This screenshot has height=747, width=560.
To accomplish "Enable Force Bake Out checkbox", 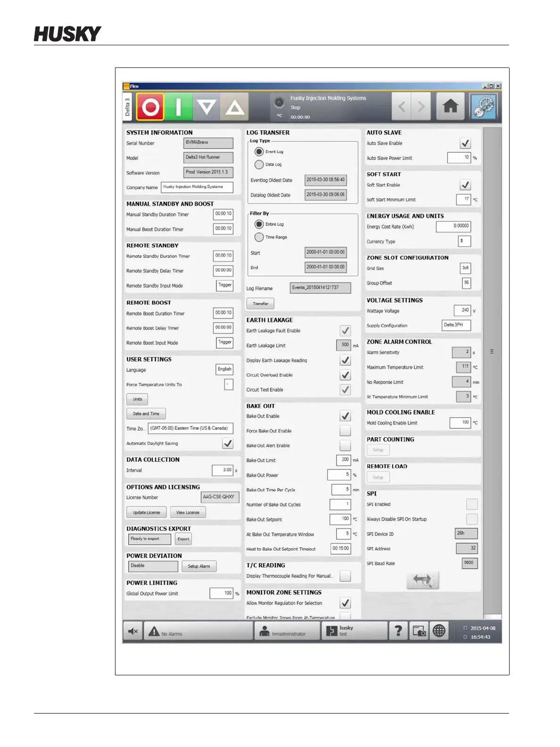I will pos(346,431).
